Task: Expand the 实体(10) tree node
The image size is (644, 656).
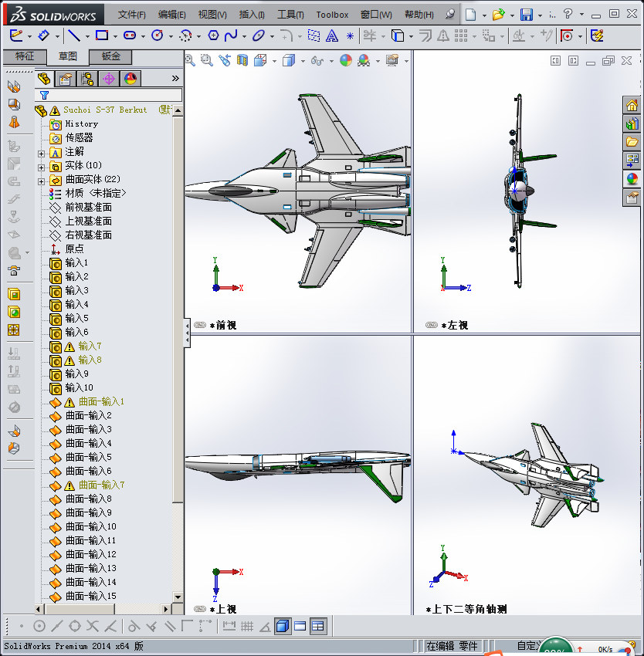Action: [x=41, y=167]
